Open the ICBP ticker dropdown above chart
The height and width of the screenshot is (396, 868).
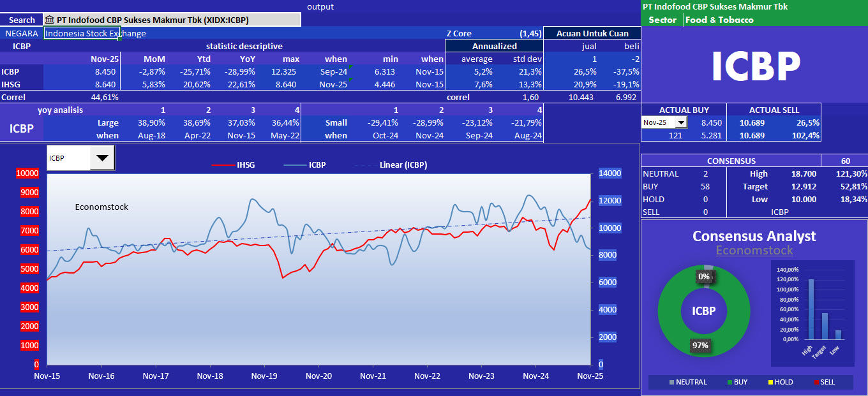pos(102,158)
